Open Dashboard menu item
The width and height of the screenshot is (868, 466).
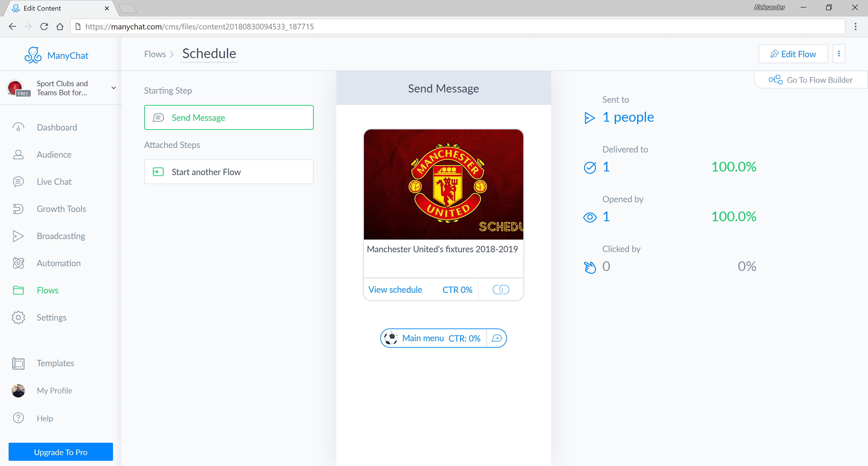coord(57,127)
